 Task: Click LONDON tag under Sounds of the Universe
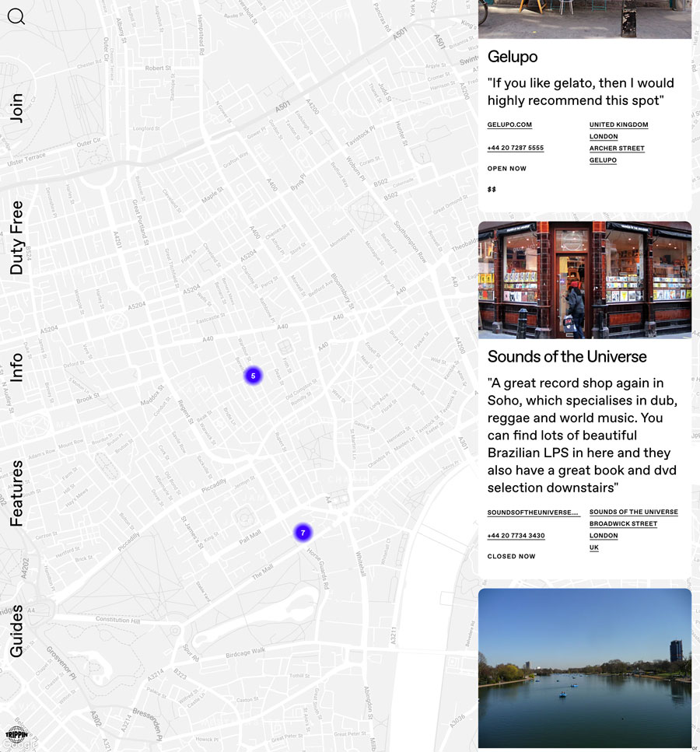(x=604, y=536)
